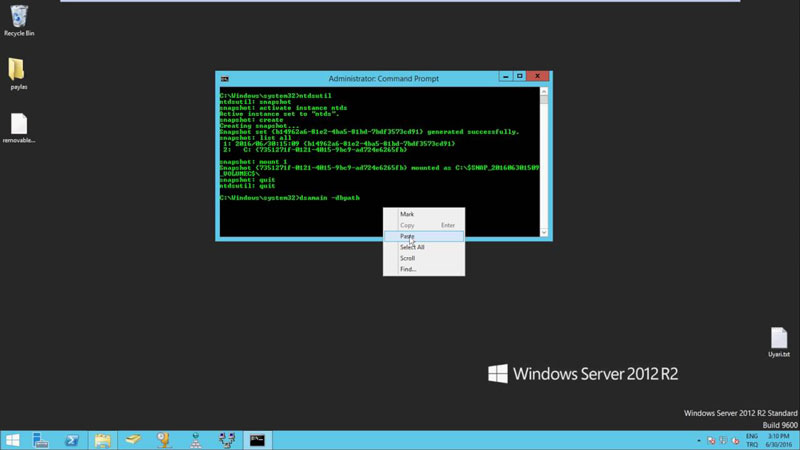Image resolution: width=800 pixels, height=450 pixels.
Task: Open the Command Prompt system menu icon
Action: point(224,79)
